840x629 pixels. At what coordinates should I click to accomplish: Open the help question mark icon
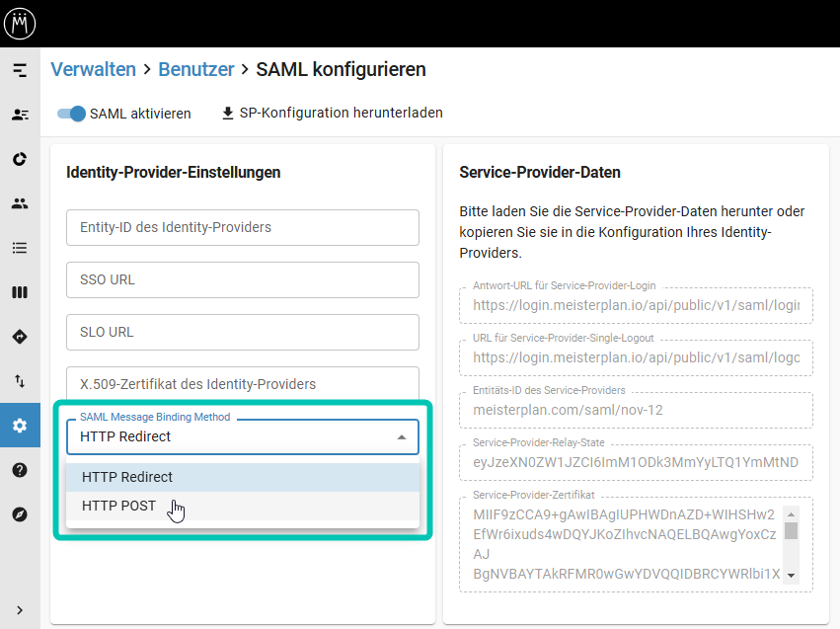20,470
